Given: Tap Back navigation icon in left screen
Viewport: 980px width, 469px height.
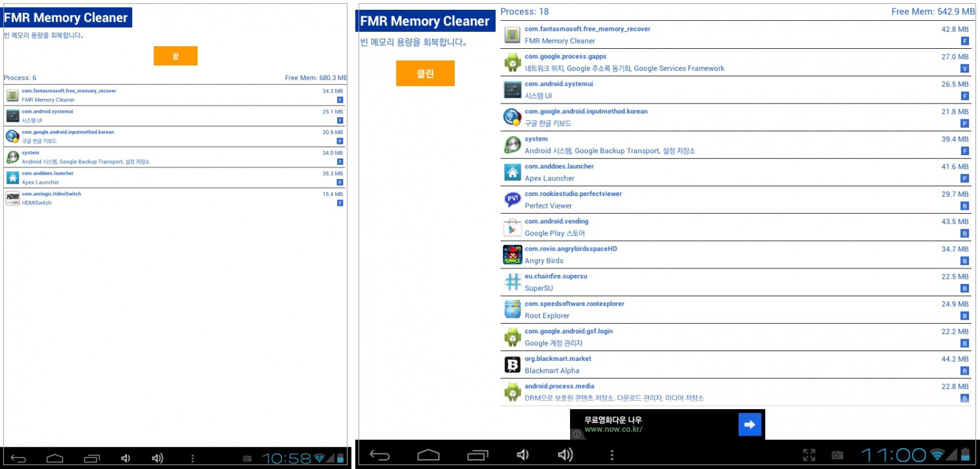Looking at the screenshot, I should click(18, 459).
